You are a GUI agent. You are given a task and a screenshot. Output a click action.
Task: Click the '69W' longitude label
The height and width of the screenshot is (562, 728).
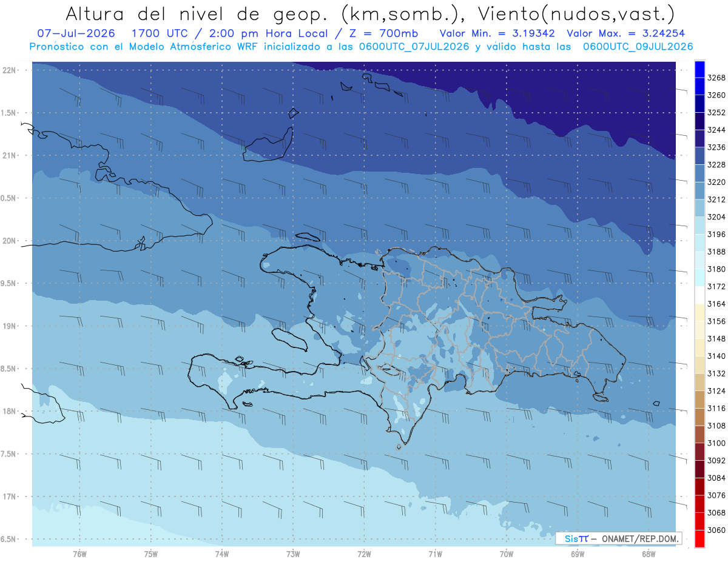(x=578, y=554)
